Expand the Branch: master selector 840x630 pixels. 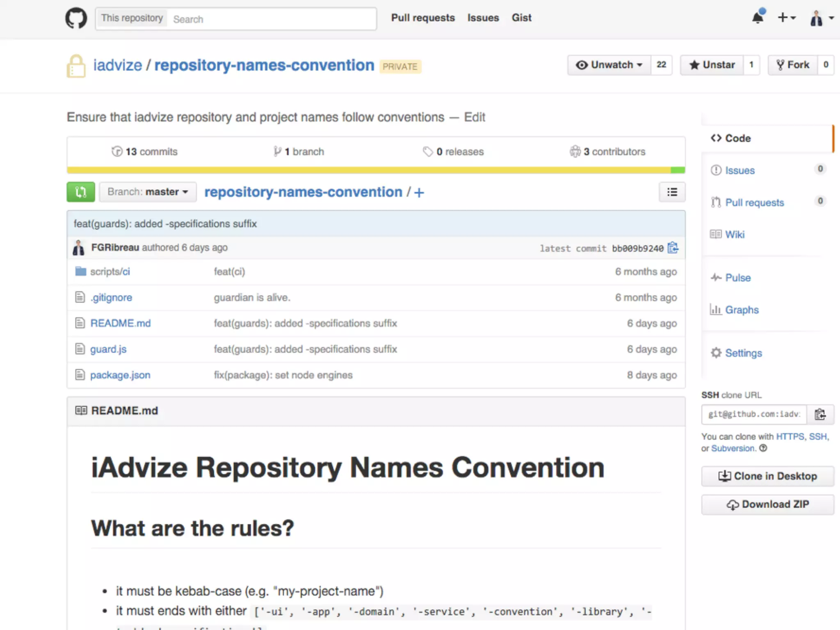tap(148, 192)
